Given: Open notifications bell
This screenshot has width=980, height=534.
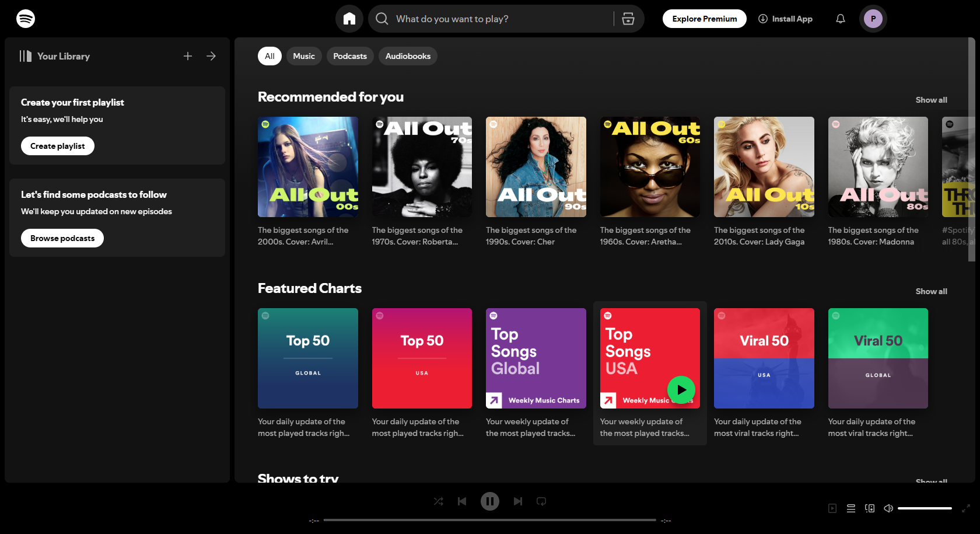Looking at the screenshot, I should point(841,19).
